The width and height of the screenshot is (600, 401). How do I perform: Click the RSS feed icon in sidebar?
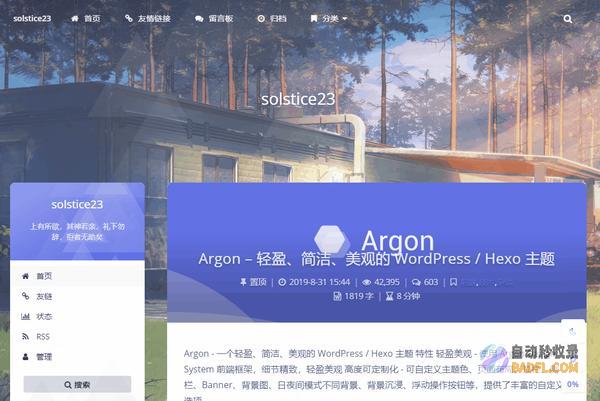(26, 337)
